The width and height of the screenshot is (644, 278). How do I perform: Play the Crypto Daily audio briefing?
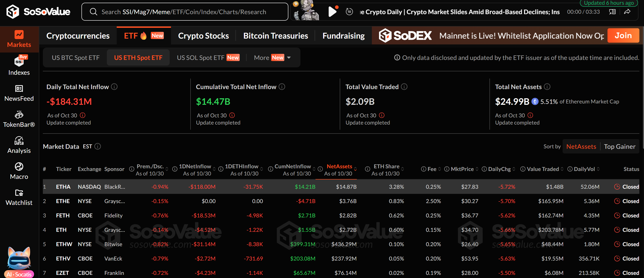[332, 12]
